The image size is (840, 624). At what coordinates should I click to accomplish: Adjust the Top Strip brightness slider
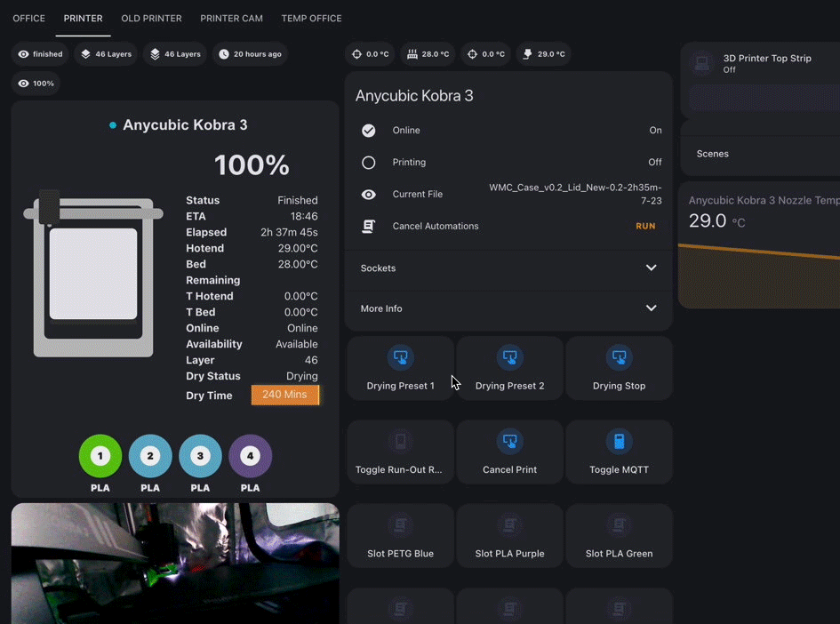click(765, 98)
